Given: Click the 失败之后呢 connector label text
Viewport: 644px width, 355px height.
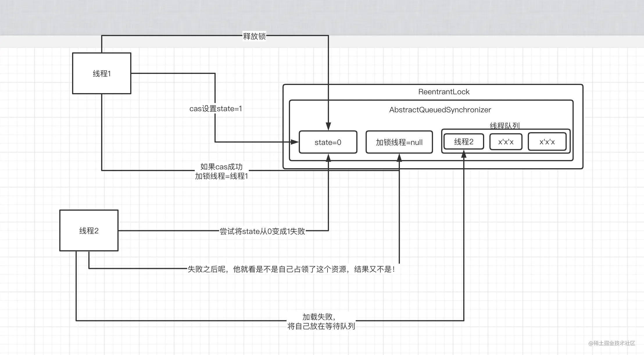Looking at the screenshot, I should [x=291, y=269].
